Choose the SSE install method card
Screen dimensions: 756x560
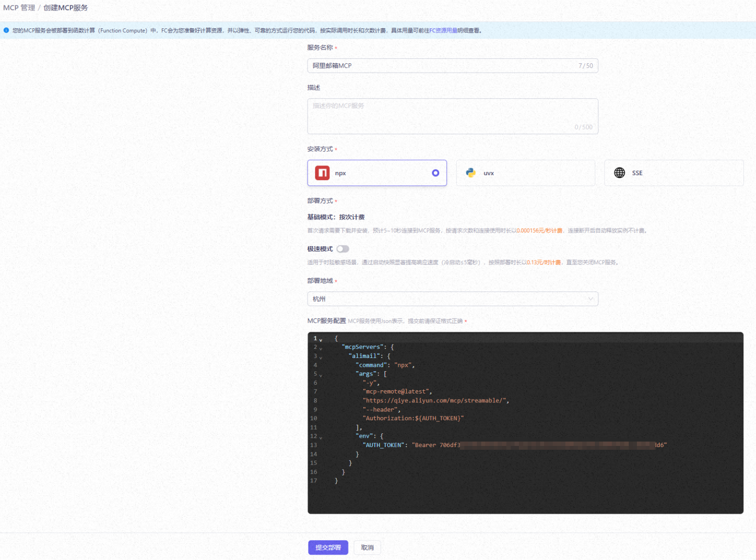point(674,173)
